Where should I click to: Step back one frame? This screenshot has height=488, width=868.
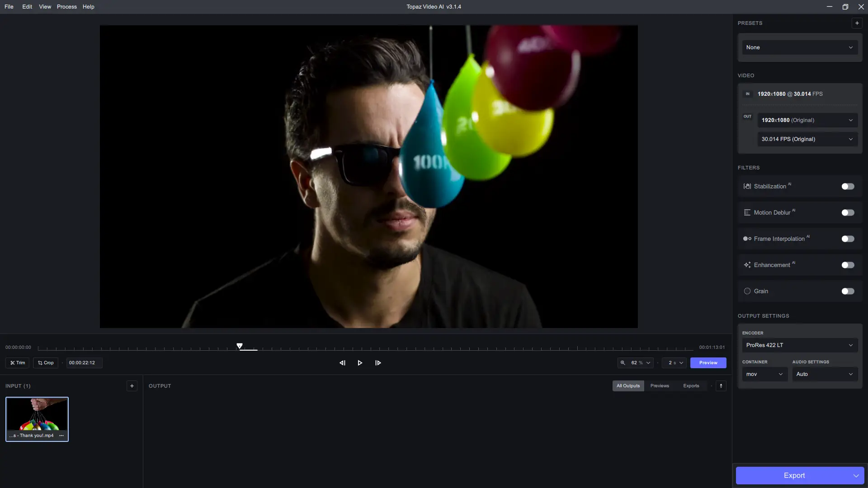342,363
